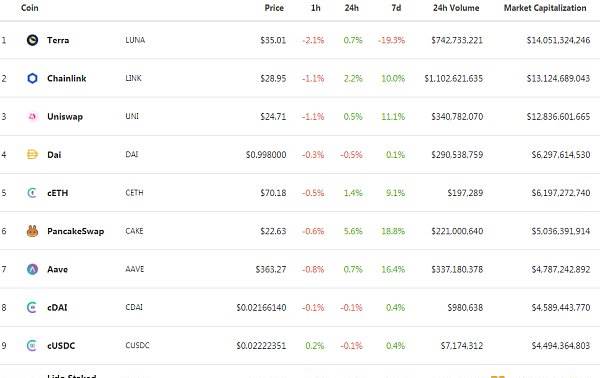Screen dimensions: 600x378
Task: Click the Terra coin logo icon
Action: click(x=33, y=40)
